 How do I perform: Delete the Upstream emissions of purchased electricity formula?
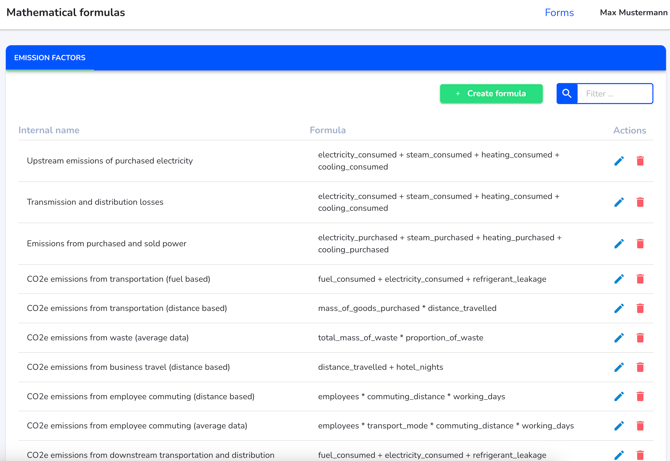coord(640,161)
